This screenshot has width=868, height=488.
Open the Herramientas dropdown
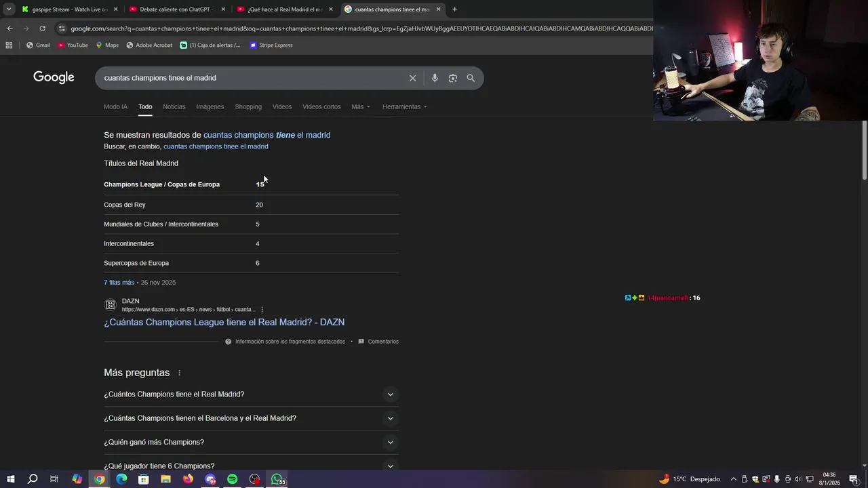(404, 106)
